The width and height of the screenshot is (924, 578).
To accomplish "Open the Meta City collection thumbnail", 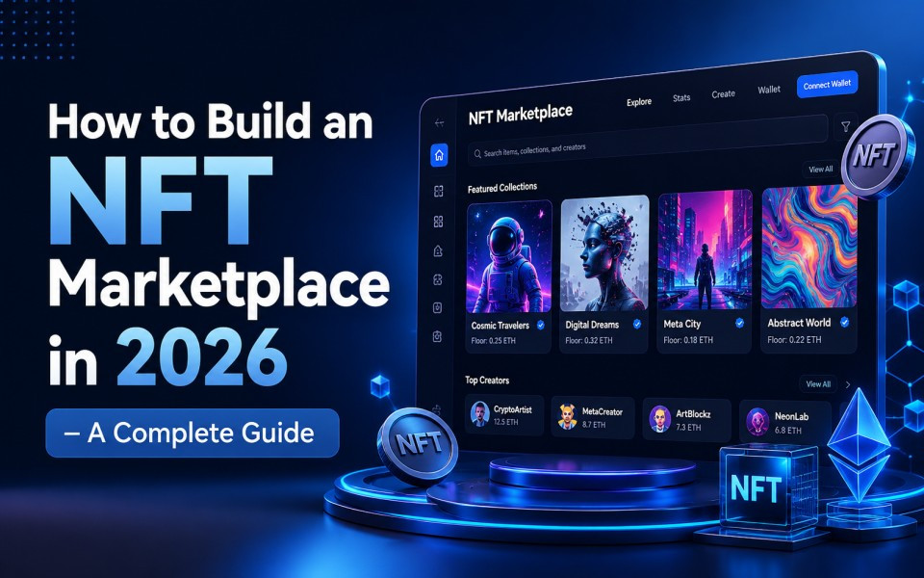I will click(x=705, y=250).
